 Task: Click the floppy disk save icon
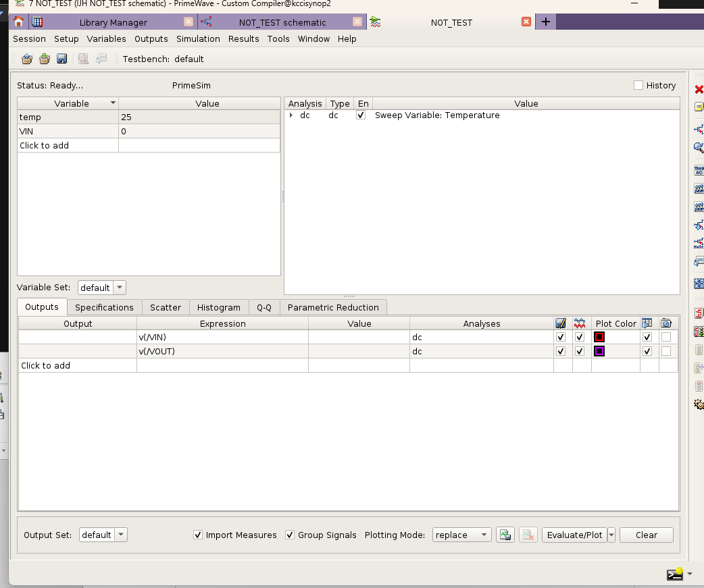[61, 59]
